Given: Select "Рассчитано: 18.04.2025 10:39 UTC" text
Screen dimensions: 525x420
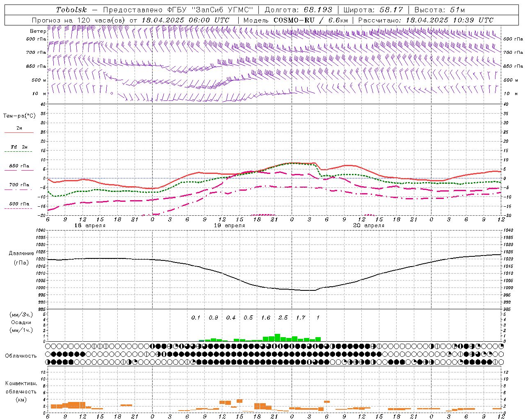Looking at the screenshot, I should (426, 20).
